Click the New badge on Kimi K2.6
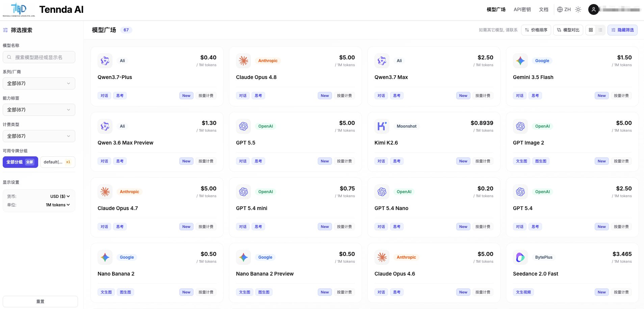This screenshot has height=309, width=644. point(463,161)
